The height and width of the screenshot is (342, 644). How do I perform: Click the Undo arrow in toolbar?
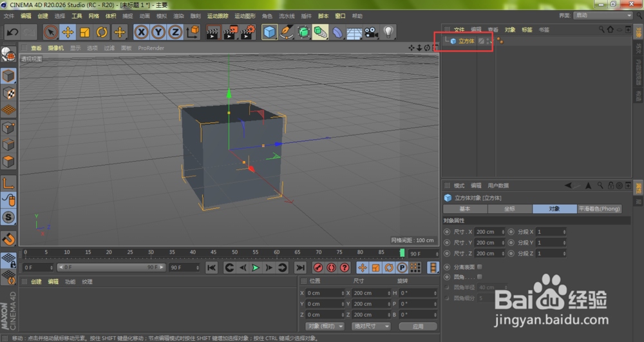[12, 32]
